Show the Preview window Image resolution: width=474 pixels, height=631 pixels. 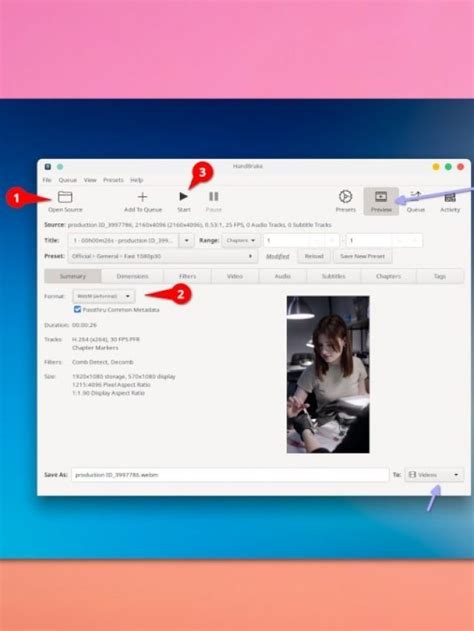coord(381,201)
